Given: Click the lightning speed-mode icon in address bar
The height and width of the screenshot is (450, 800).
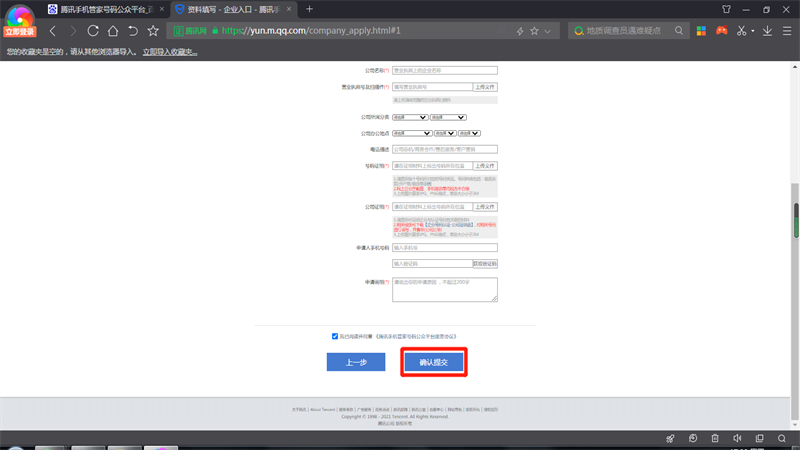Looking at the screenshot, I should tap(520, 31).
